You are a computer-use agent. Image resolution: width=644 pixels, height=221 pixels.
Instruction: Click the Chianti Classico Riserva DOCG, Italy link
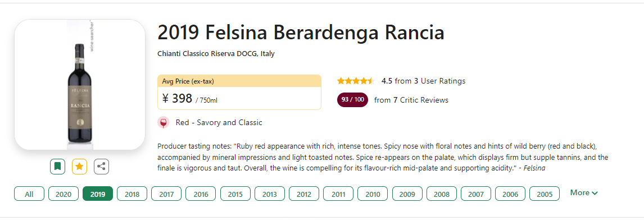point(216,54)
